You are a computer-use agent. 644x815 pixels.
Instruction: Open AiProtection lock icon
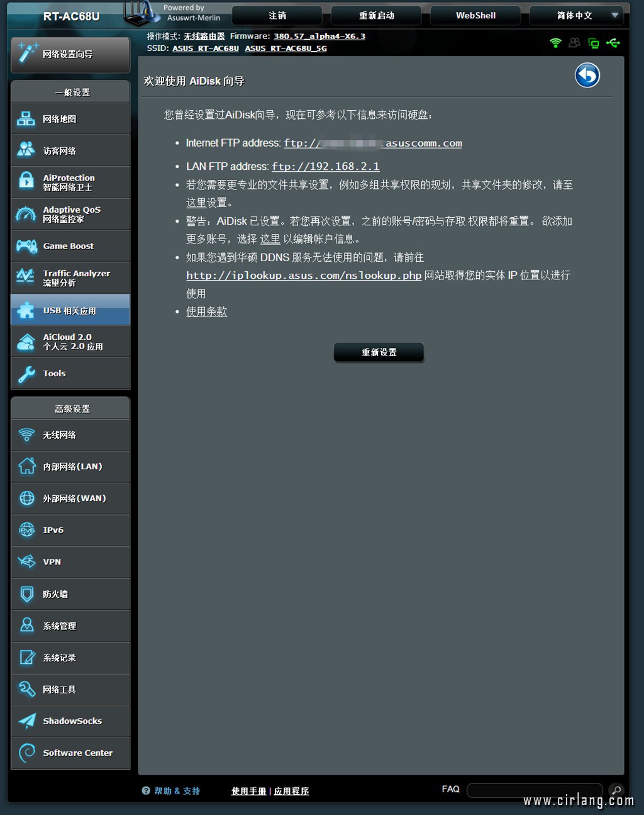point(26,181)
